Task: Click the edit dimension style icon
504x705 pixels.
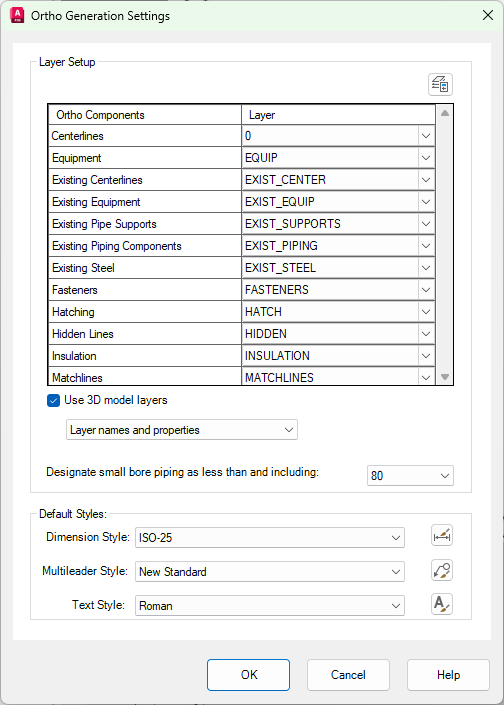Action: (442, 535)
